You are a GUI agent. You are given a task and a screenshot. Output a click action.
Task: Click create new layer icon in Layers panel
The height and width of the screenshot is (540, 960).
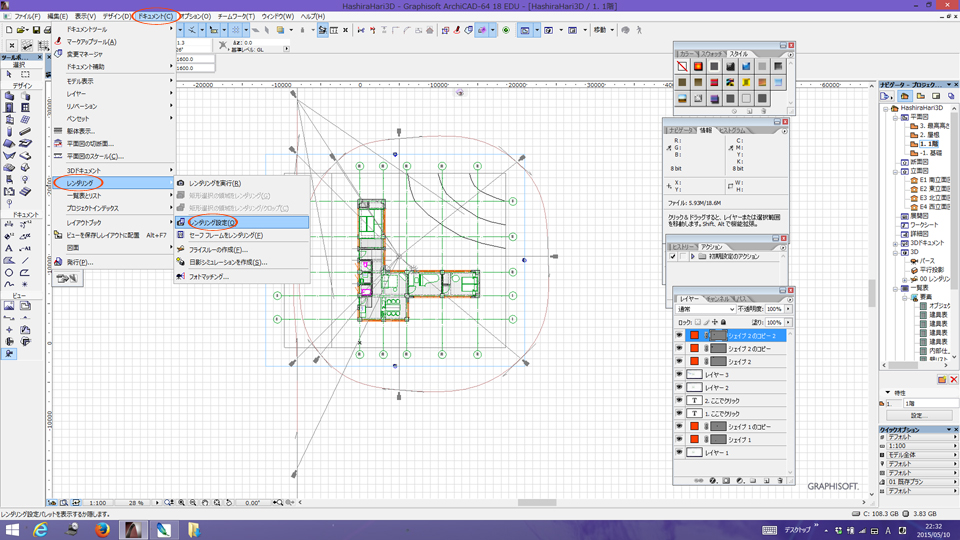tap(767, 481)
